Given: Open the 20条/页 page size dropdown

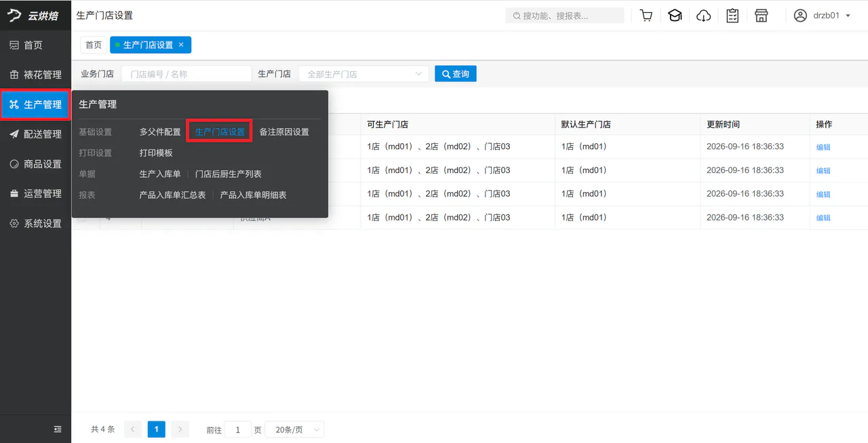Looking at the screenshot, I should point(295,429).
